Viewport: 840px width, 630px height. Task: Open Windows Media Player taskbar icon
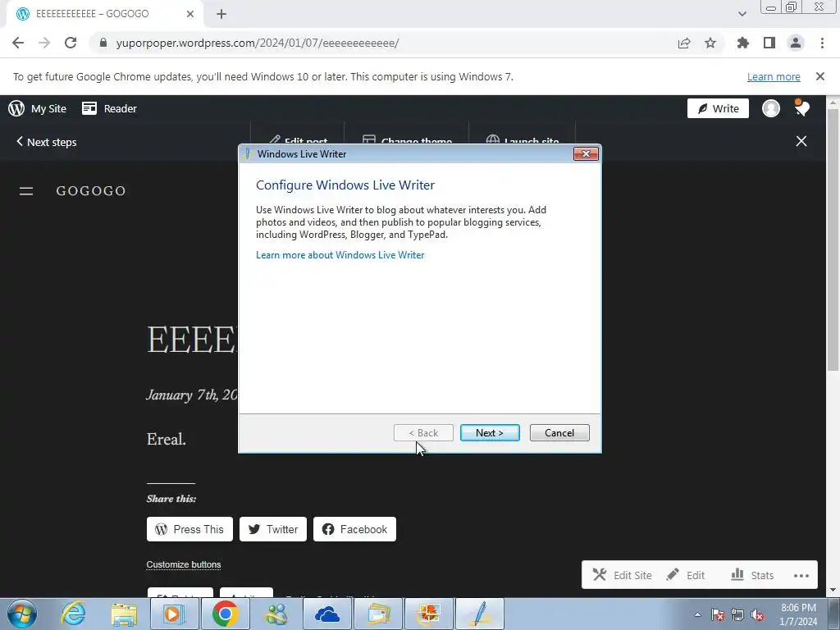pos(174,614)
